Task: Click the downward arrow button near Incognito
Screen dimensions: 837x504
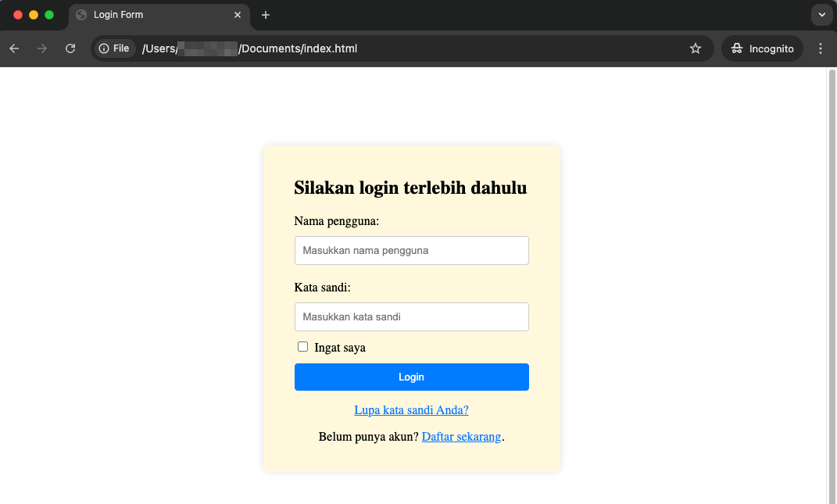Action: coord(821,14)
